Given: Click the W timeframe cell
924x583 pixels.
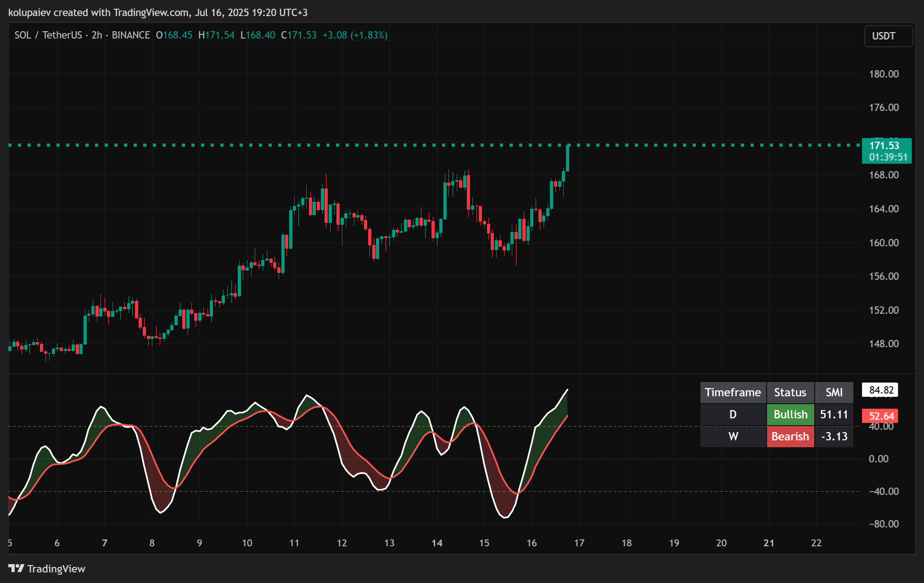Looking at the screenshot, I should point(733,436).
